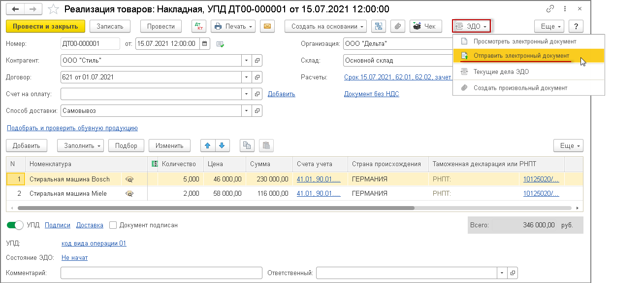Image resolution: width=644 pixels, height=283 pixels.
Task: Expand the Счет на оплату dropdown arrow
Action: pos(247,94)
